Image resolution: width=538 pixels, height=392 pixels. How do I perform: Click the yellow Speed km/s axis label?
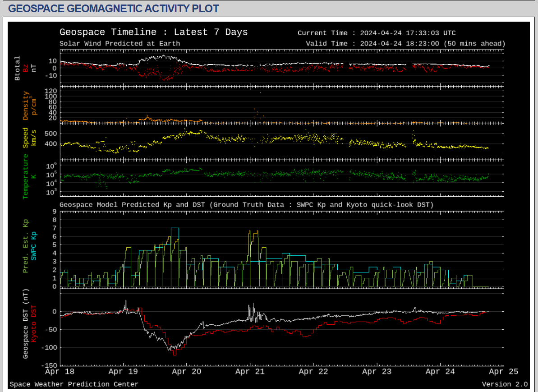click(x=26, y=138)
